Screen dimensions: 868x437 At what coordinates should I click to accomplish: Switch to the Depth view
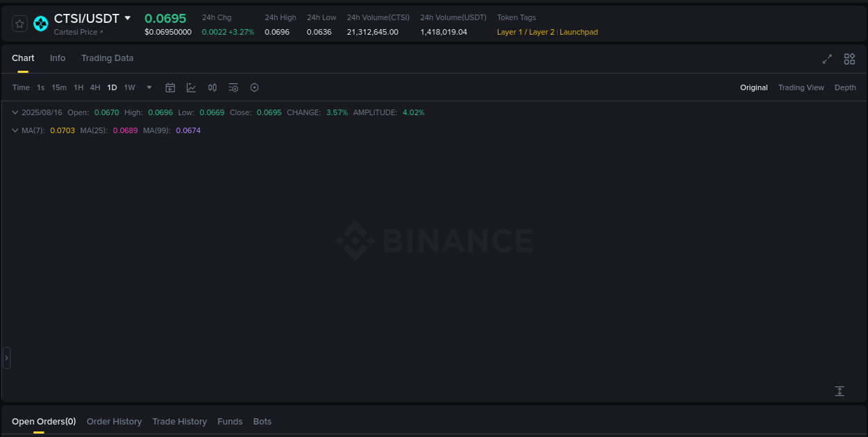[845, 87]
